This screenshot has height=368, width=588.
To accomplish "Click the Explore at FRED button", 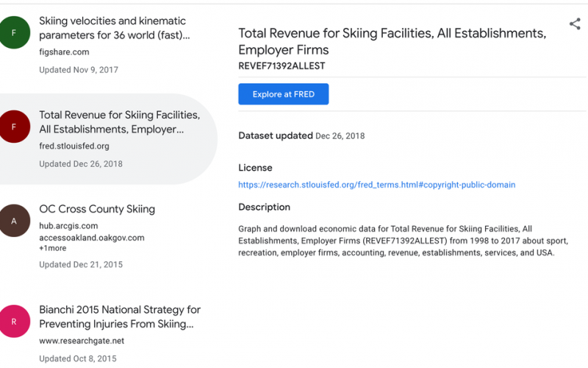I will (284, 94).
